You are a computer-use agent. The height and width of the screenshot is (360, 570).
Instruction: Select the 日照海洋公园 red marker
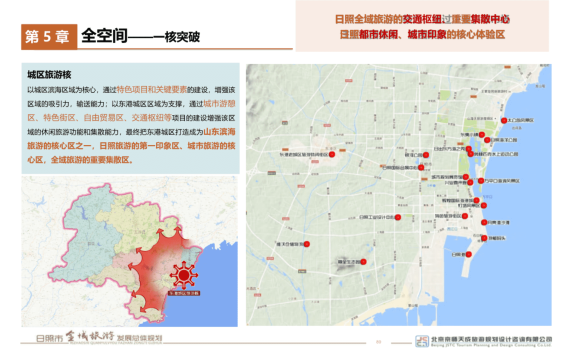pos(487,140)
